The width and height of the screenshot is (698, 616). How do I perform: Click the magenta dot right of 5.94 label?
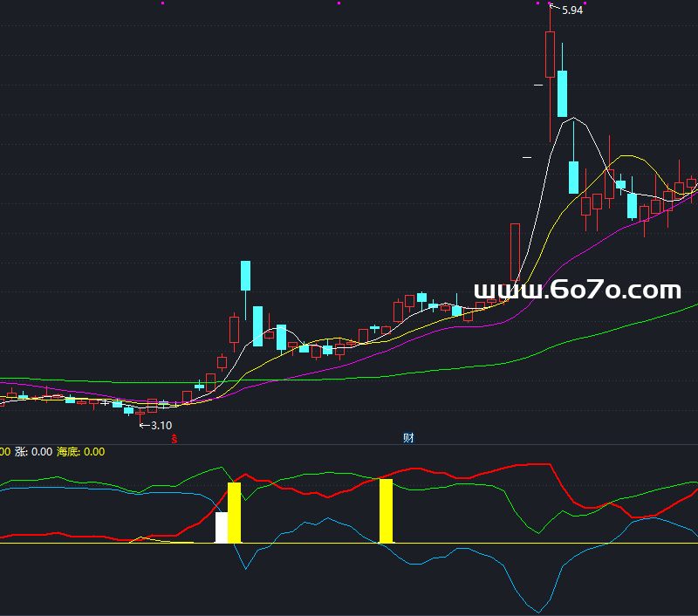point(585,3)
